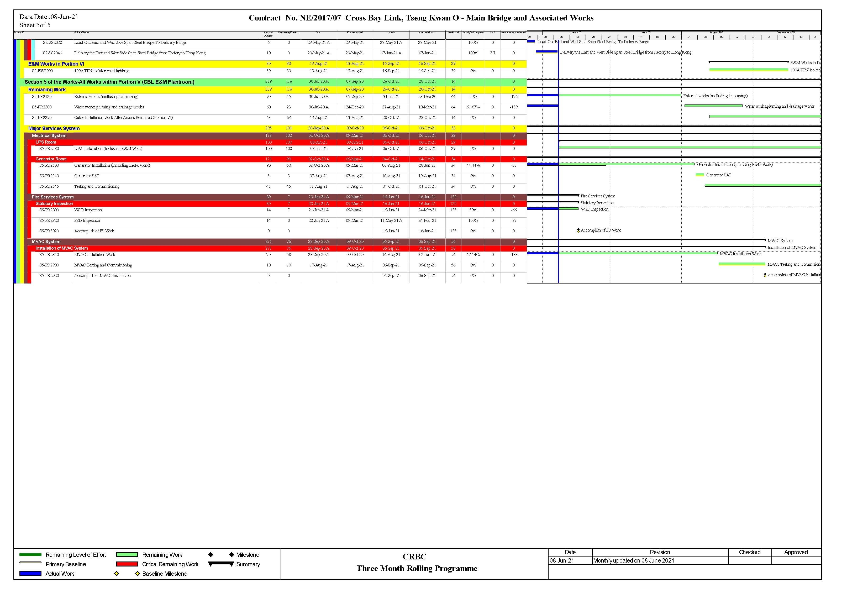Click the Generator SAT bar in the Gantt chart
The width and height of the screenshot is (868, 614).
point(700,175)
